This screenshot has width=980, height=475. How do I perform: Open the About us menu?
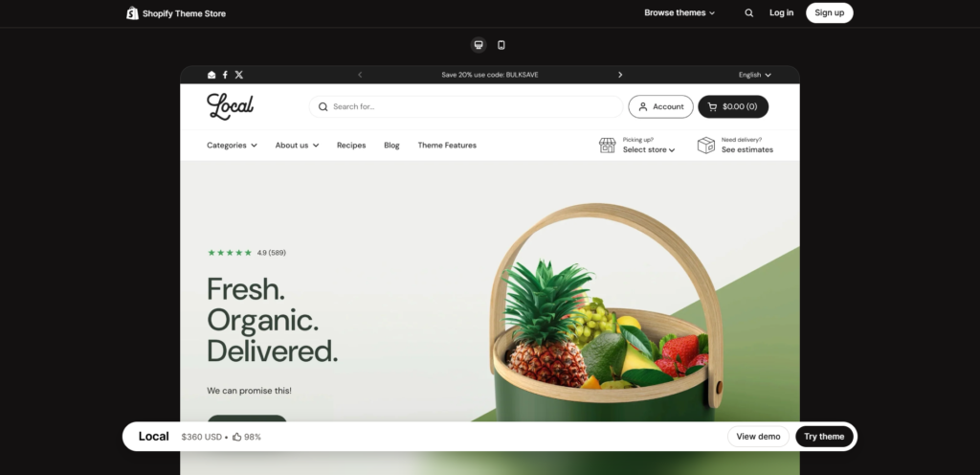297,146
